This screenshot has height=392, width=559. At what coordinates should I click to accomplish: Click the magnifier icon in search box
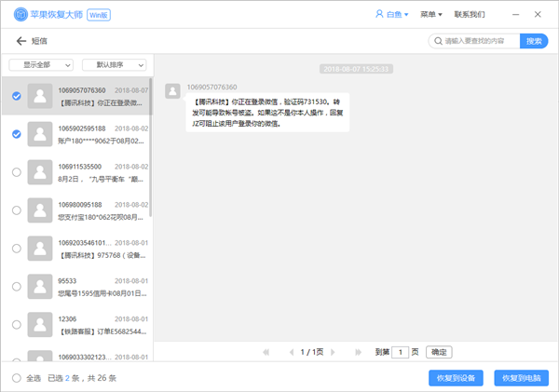coord(436,41)
